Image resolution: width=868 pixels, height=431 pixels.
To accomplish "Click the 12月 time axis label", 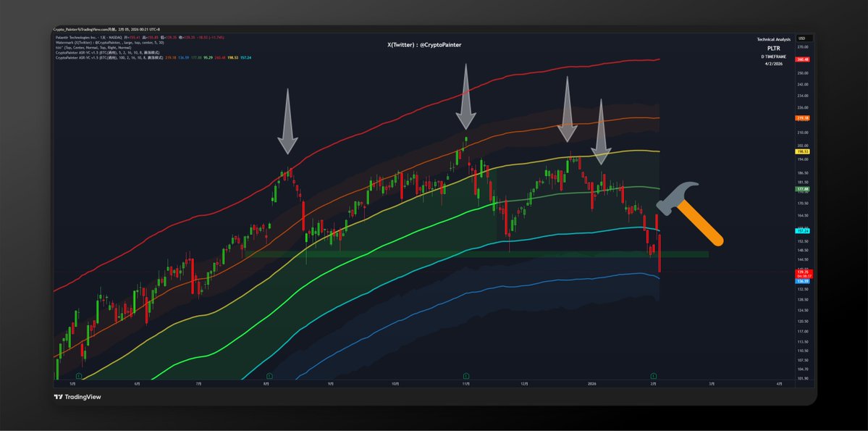I will tap(524, 383).
